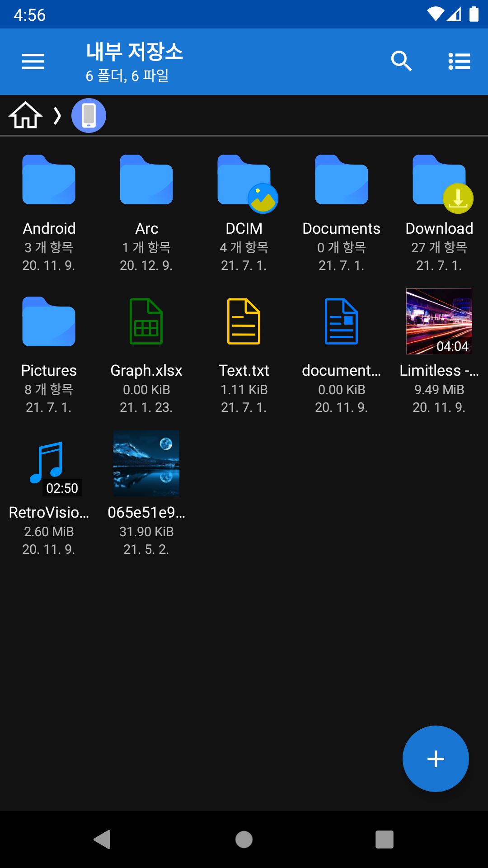
Task: Click the '2.60 MiB' file size
Action: point(49,532)
